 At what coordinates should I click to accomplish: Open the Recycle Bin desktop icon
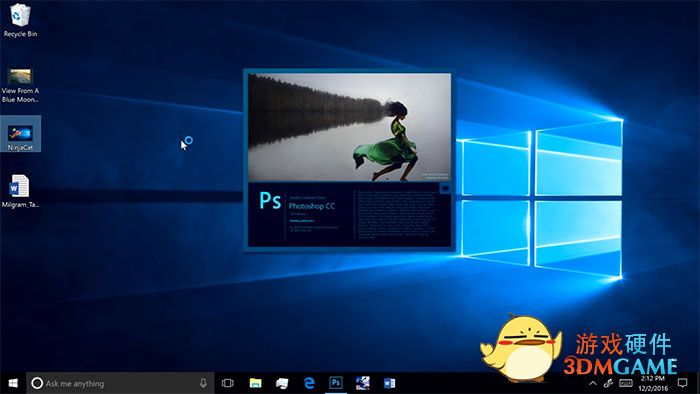click(20, 21)
